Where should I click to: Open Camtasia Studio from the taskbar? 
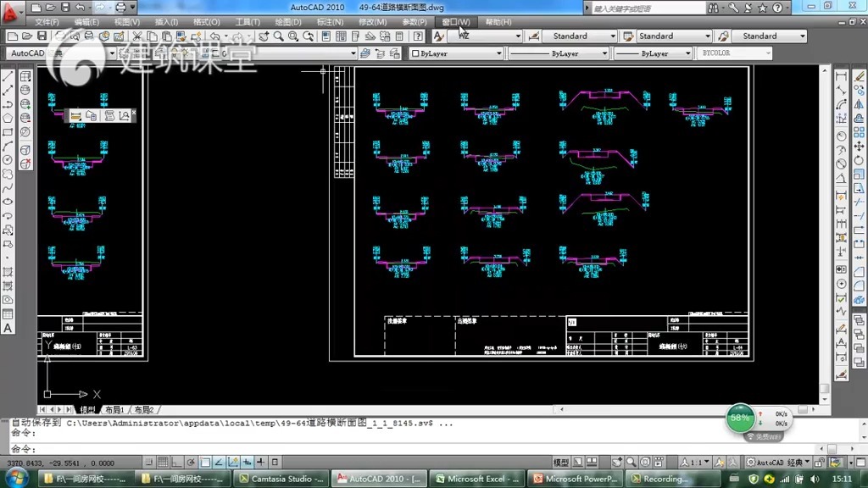click(281, 479)
